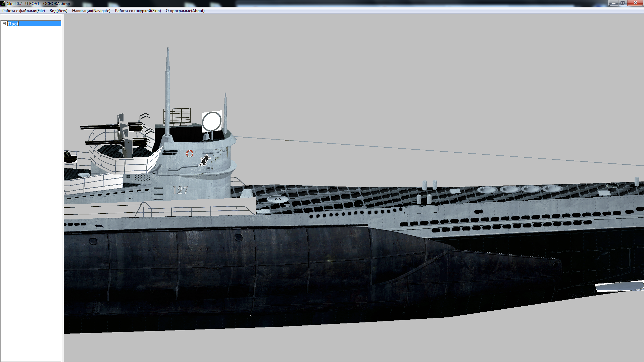Open the About (О программе) menu
Screen dimensions: 644x362
(185, 11)
